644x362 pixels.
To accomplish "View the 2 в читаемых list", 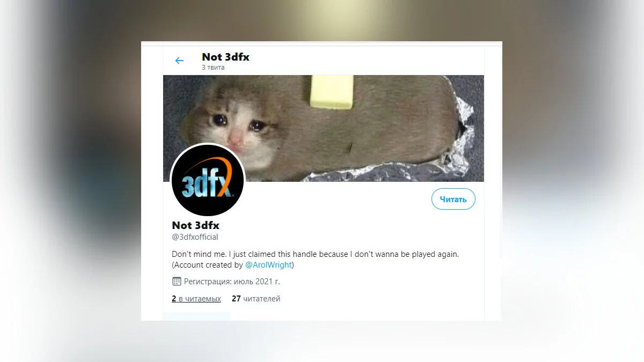I will click(196, 299).
